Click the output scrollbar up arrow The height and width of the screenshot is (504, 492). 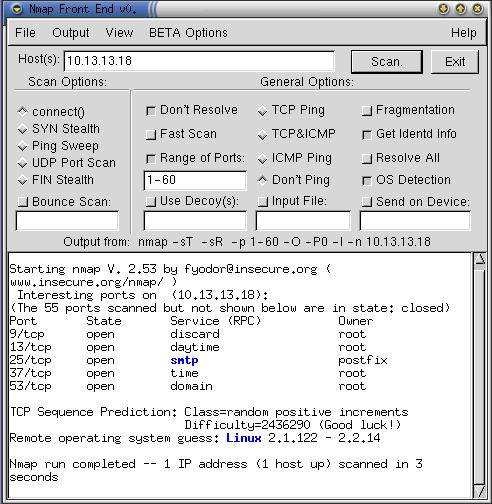(480, 259)
